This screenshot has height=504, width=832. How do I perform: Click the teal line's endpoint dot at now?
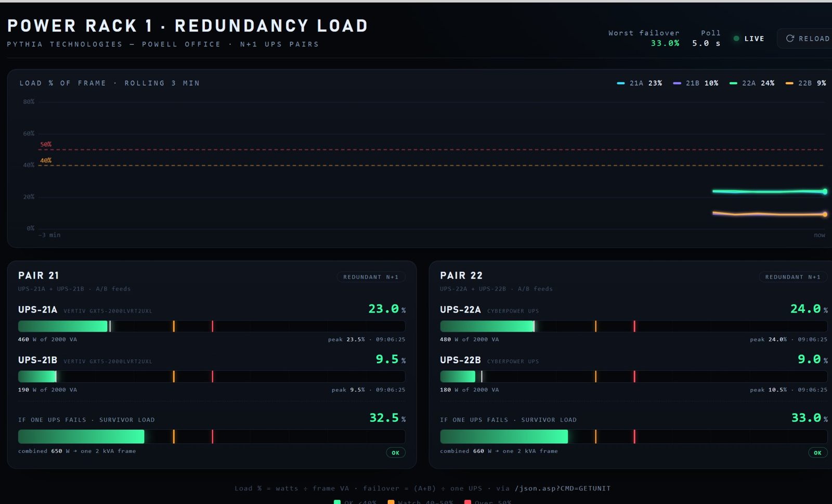(x=825, y=192)
